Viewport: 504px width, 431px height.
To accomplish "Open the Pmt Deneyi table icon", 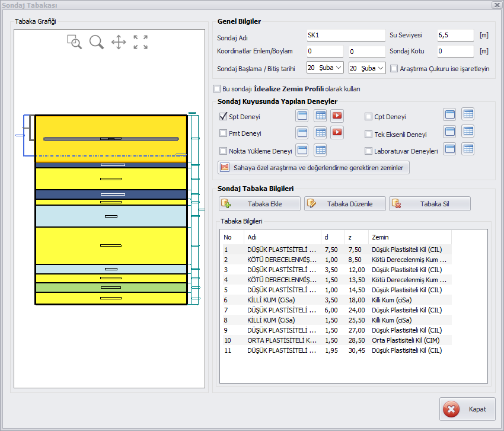I will 320,132.
